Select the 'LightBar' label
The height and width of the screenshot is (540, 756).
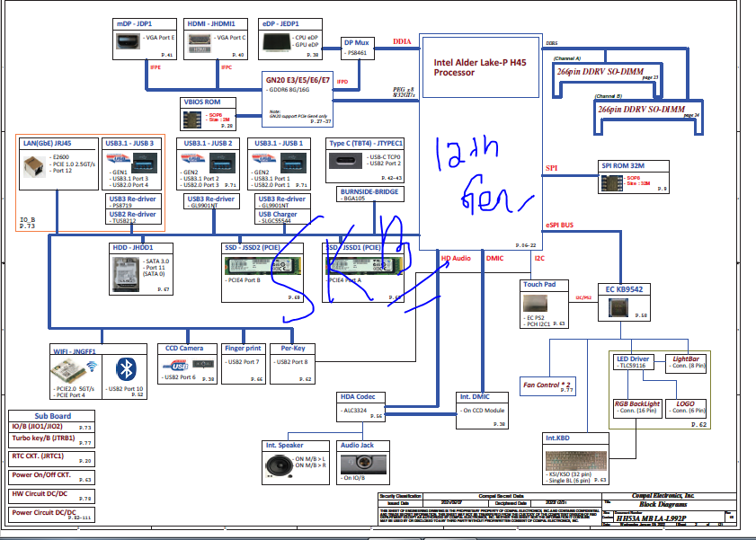686,359
